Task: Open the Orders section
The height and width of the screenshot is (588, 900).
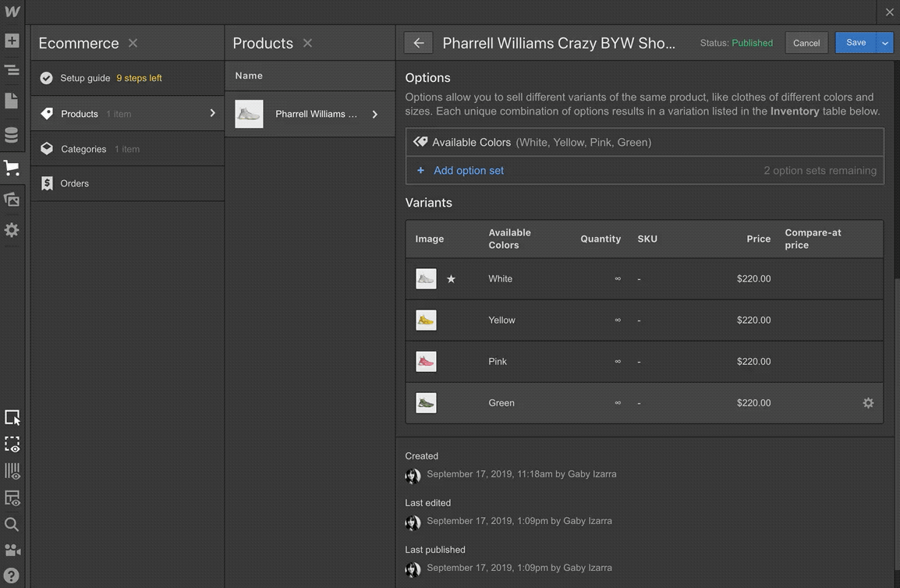Action: (x=127, y=184)
